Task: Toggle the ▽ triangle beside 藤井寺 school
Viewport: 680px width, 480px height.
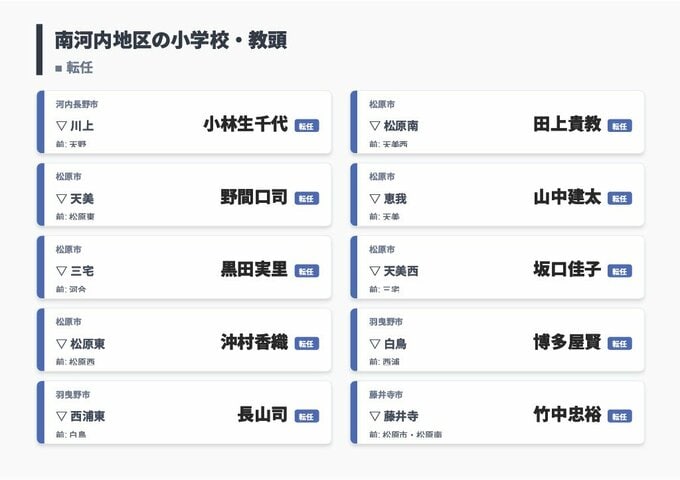Action: pyautogui.click(x=375, y=416)
